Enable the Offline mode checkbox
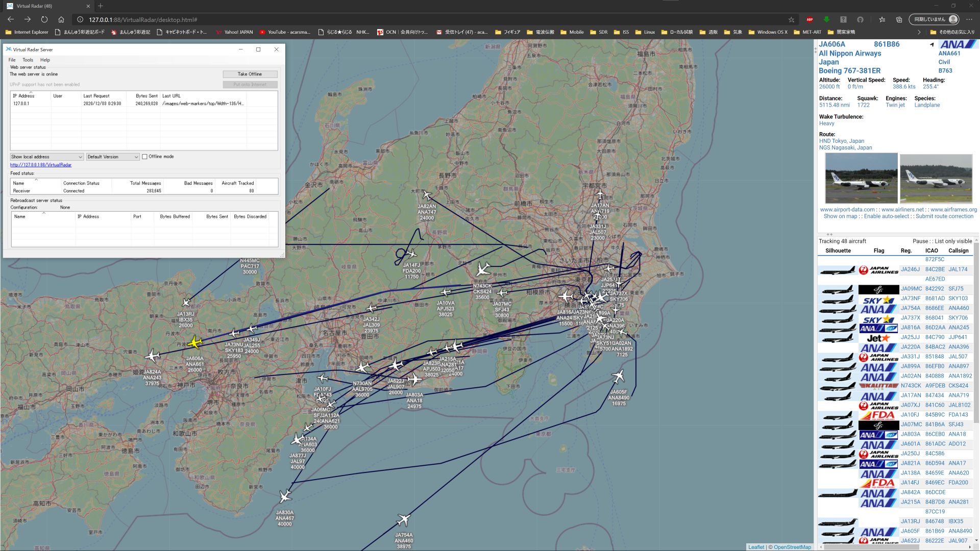 point(145,157)
